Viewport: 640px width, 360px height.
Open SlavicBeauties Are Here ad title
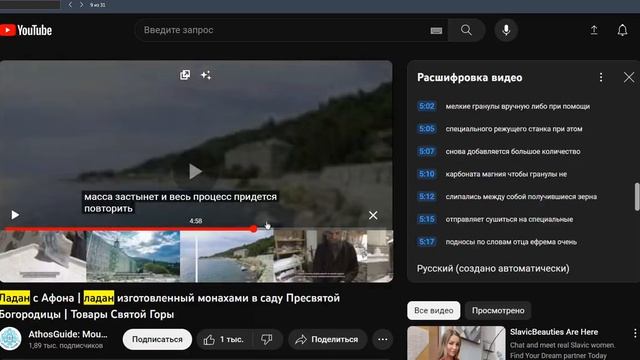(x=554, y=332)
